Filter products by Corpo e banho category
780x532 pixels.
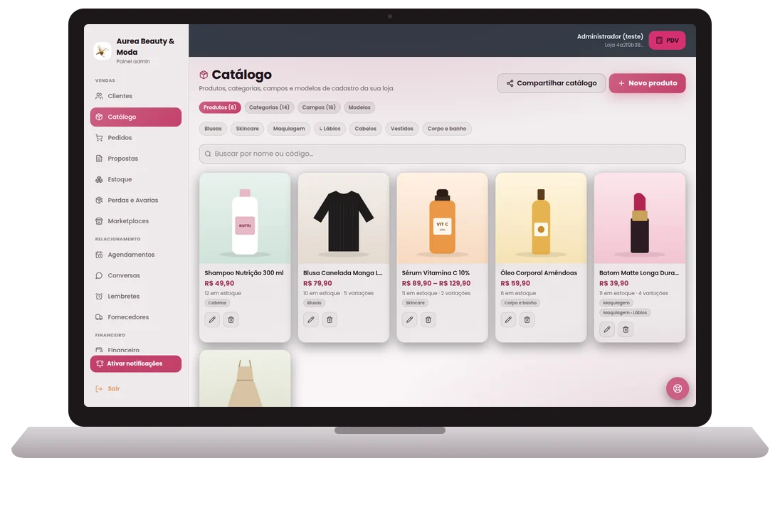tap(447, 129)
